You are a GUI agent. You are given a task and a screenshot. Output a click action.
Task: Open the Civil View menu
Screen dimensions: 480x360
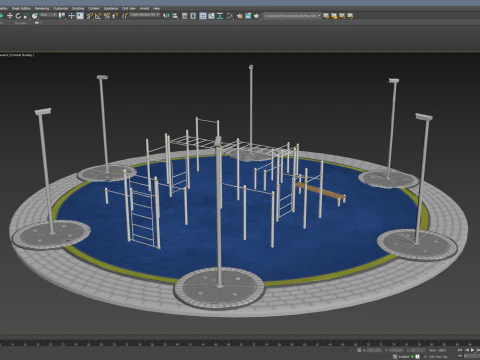[129, 8]
